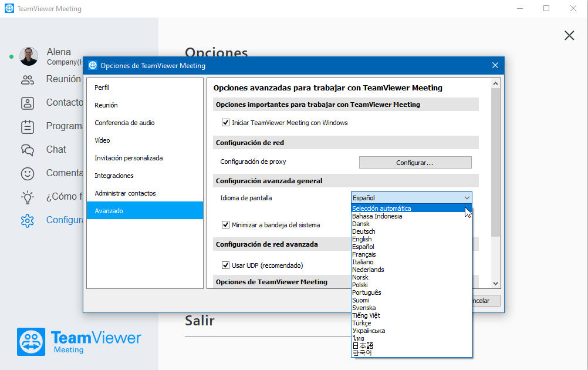Click the TeamViewer Meeting logo at bottom left
The height and width of the screenshot is (370, 588).
coord(79,342)
